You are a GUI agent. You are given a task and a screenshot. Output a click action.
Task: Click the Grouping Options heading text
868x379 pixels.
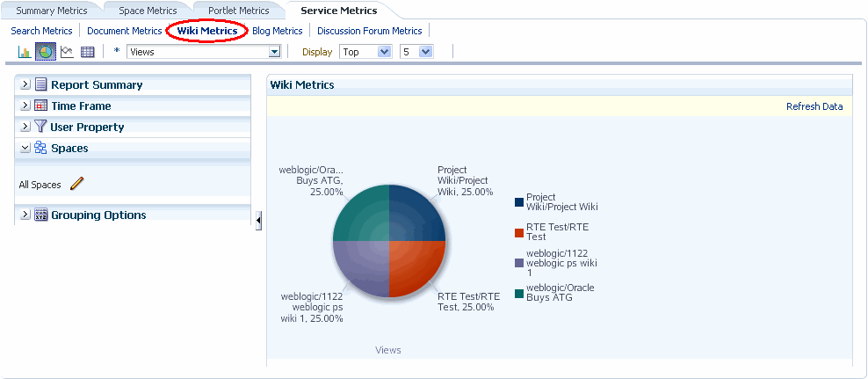[x=98, y=215]
